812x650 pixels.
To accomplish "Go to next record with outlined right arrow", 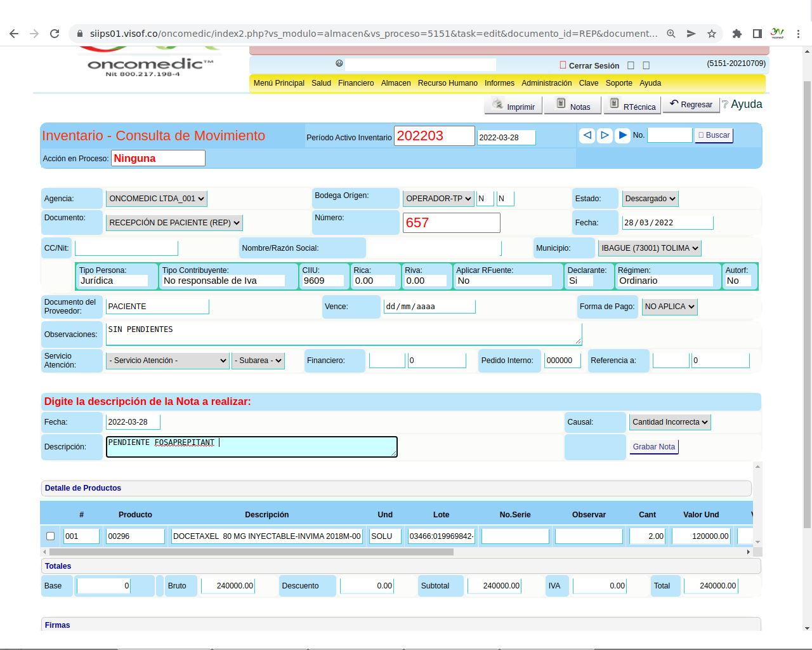I will coord(605,135).
